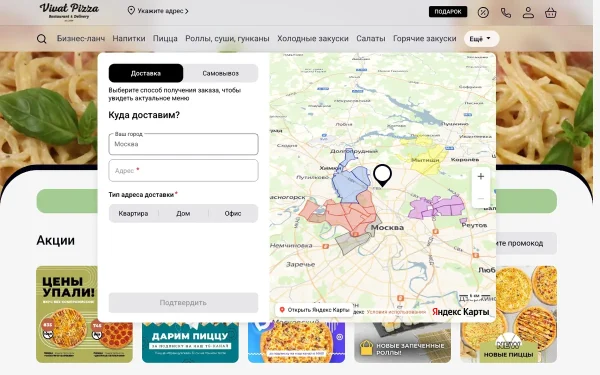Open the user profile icon
600x375 pixels.
(528, 12)
